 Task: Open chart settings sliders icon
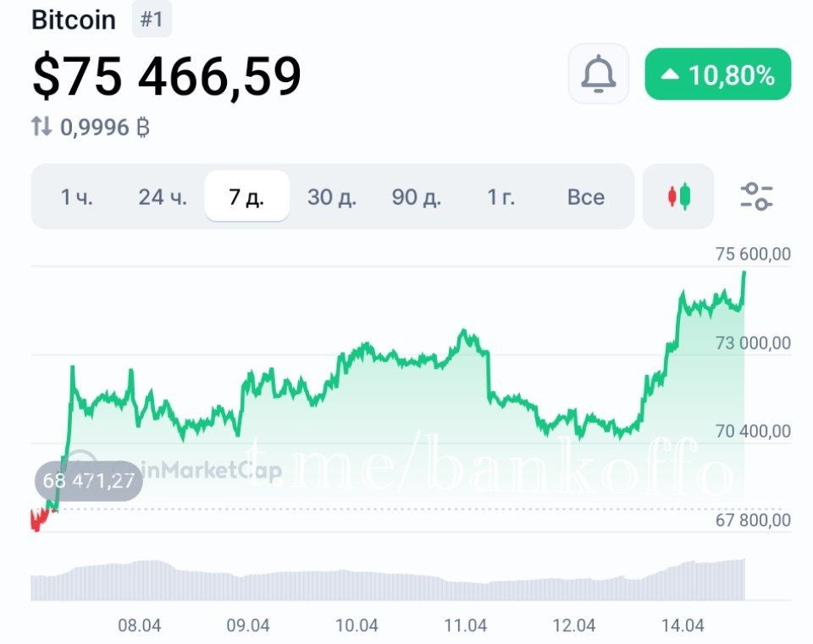[756, 197]
